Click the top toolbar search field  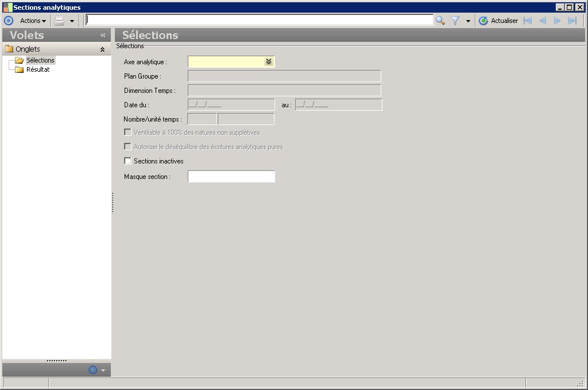[x=260, y=20]
